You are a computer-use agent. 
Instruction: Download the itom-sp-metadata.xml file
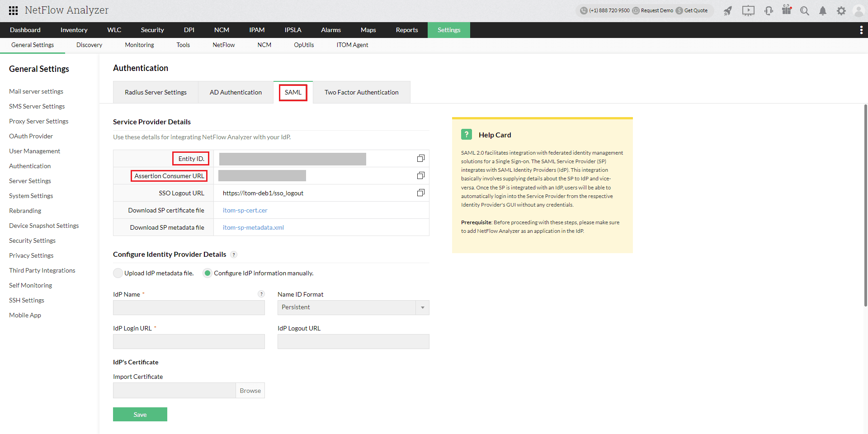pos(253,227)
